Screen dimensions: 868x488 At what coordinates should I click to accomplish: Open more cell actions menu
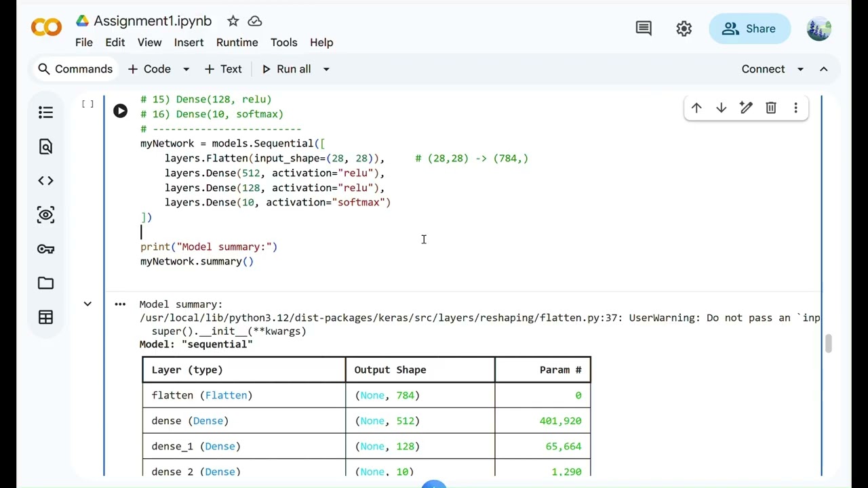click(795, 108)
